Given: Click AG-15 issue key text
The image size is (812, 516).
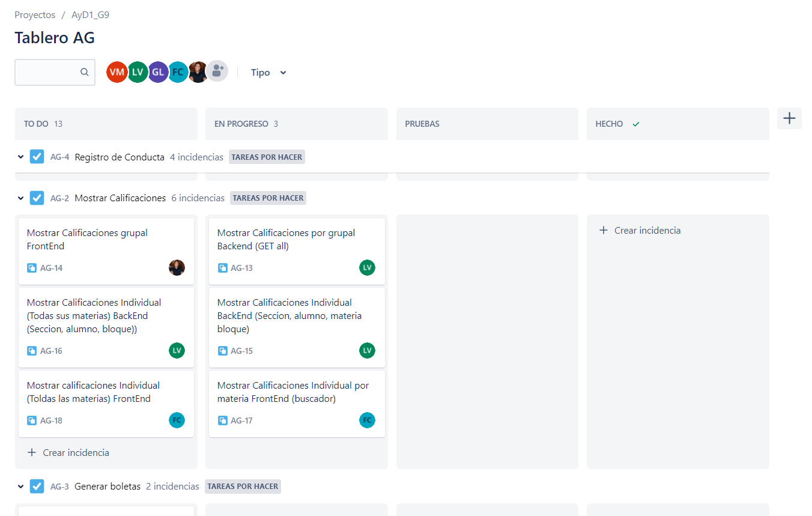Looking at the screenshot, I should click(x=241, y=351).
